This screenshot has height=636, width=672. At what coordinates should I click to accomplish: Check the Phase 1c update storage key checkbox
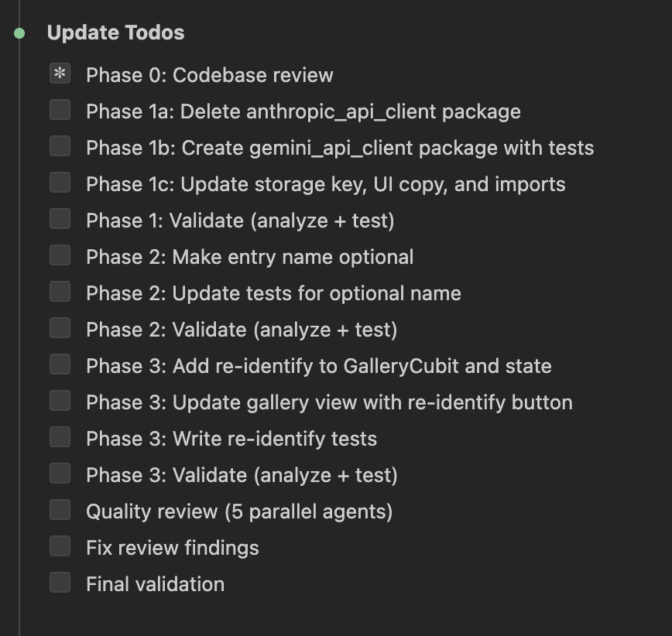pyautogui.click(x=60, y=183)
